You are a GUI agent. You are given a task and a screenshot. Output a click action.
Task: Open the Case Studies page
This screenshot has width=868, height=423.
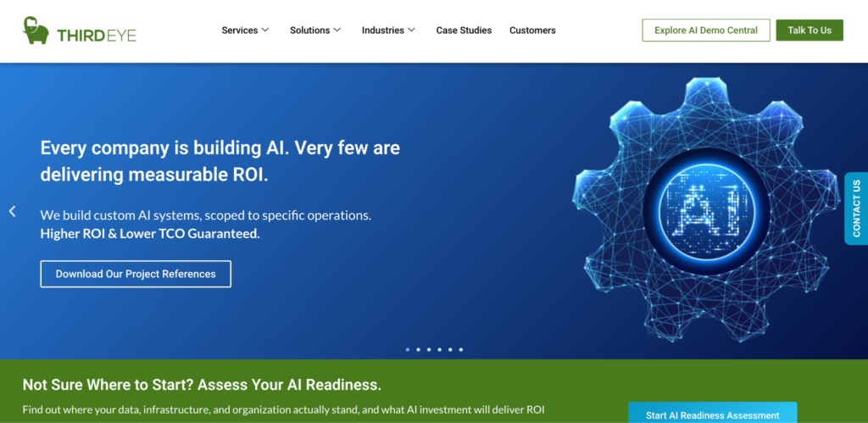pos(464,31)
